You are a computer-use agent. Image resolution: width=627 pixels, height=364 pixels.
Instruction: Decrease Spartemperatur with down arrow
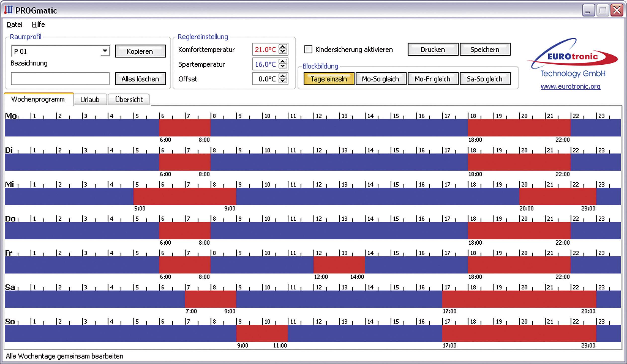click(x=282, y=66)
